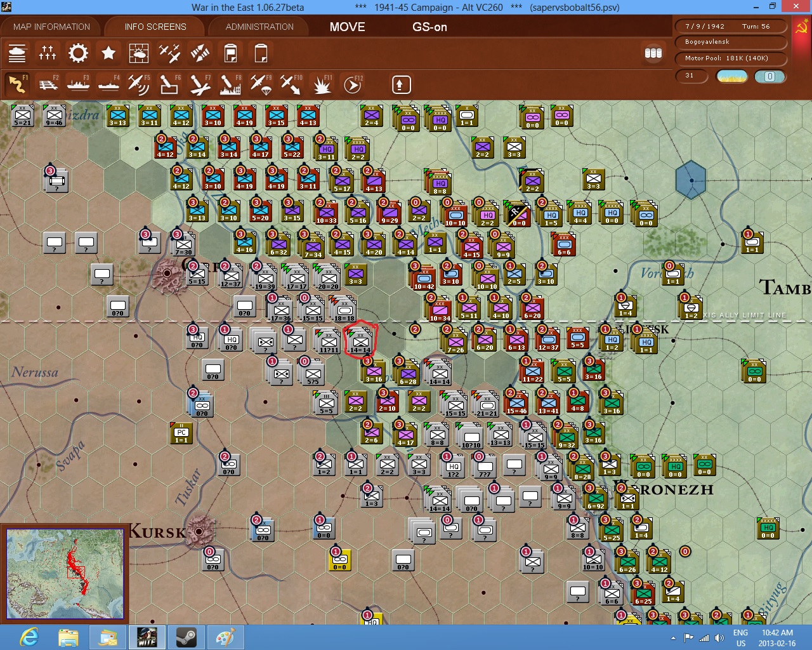Click the MOVE mode label
This screenshot has height=650, width=812.
pyautogui.click(x=348, y=27)
